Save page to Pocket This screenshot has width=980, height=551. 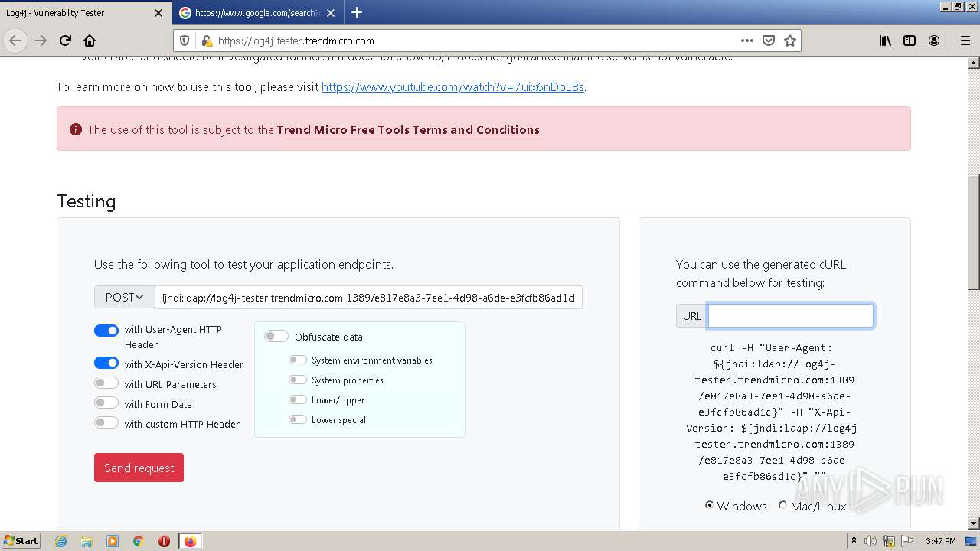769,41
